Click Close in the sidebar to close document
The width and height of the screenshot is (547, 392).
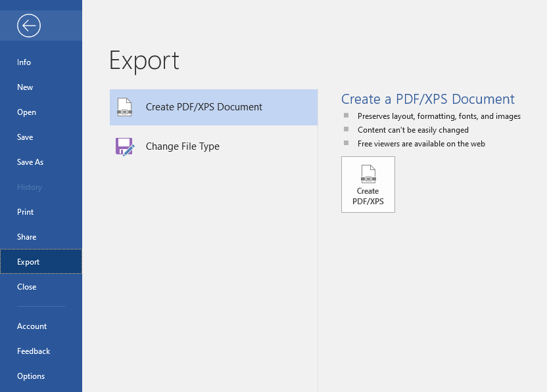click(27, 287)
